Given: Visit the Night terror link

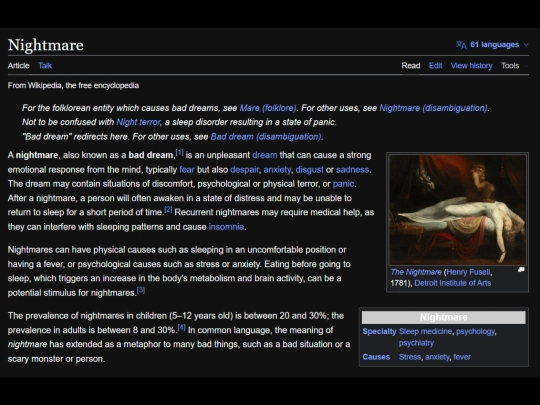Looking at the screenshot, I should coord(138,122).
